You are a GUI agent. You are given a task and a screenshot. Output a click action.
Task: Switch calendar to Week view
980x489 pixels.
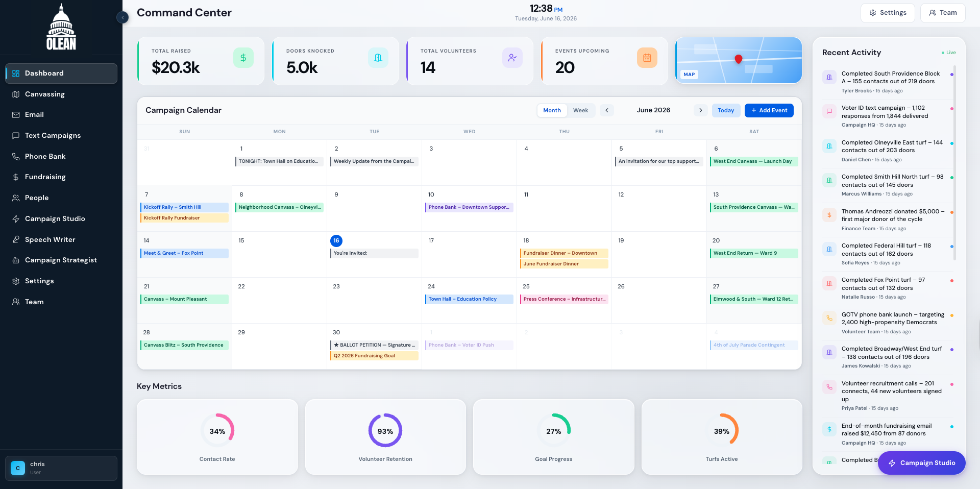(580, 110)
